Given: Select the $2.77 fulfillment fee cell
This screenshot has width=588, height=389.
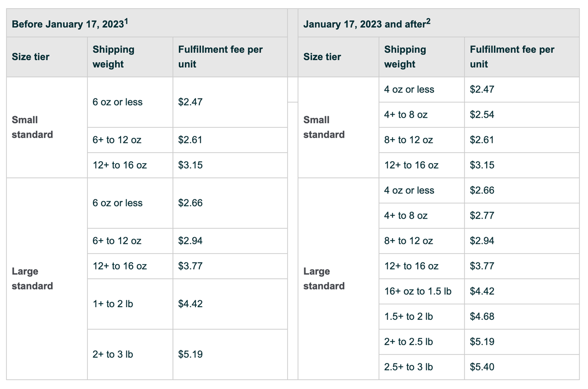Looking at the screenshot, I should [x=482, y=216].
